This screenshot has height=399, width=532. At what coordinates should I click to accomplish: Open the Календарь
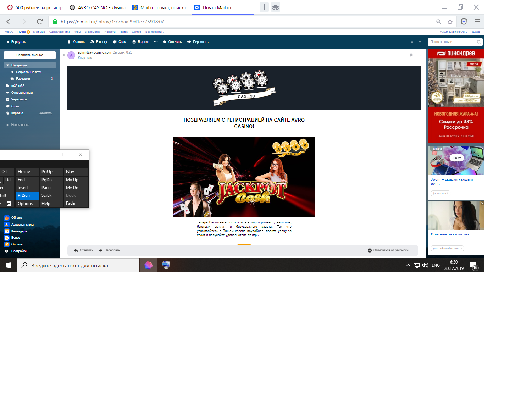(x=16, y=231)
